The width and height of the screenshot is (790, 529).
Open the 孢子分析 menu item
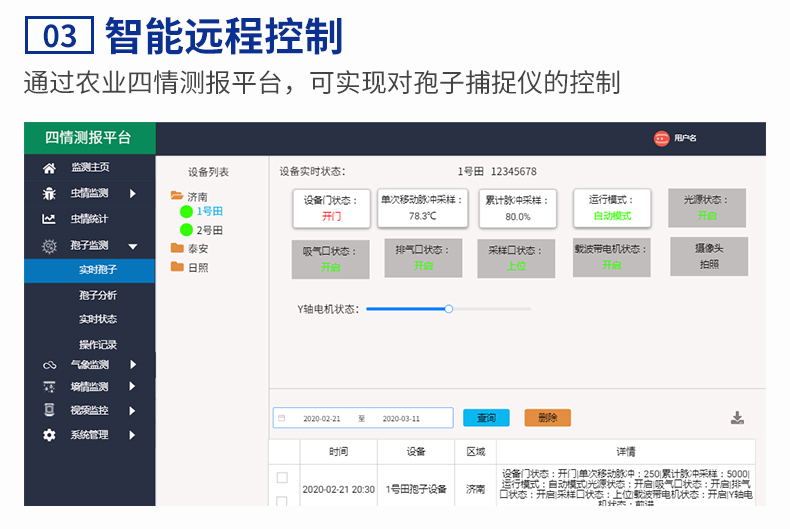tap(98, 295)
